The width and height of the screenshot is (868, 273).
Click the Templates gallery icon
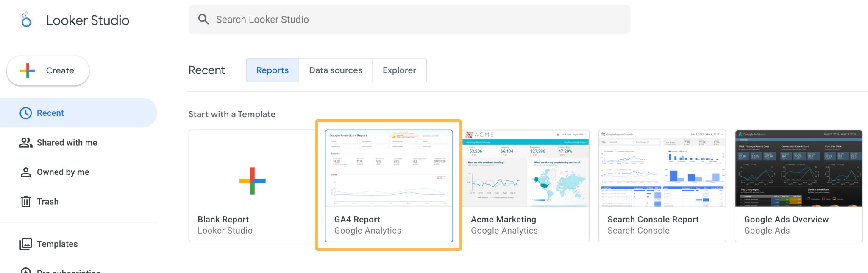pyautogui.click(x=26, y=244)
